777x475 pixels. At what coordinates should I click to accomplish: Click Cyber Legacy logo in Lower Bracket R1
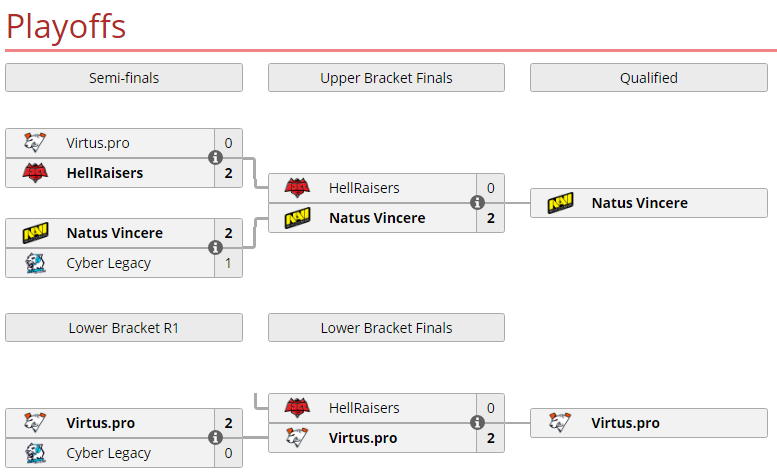35,453
